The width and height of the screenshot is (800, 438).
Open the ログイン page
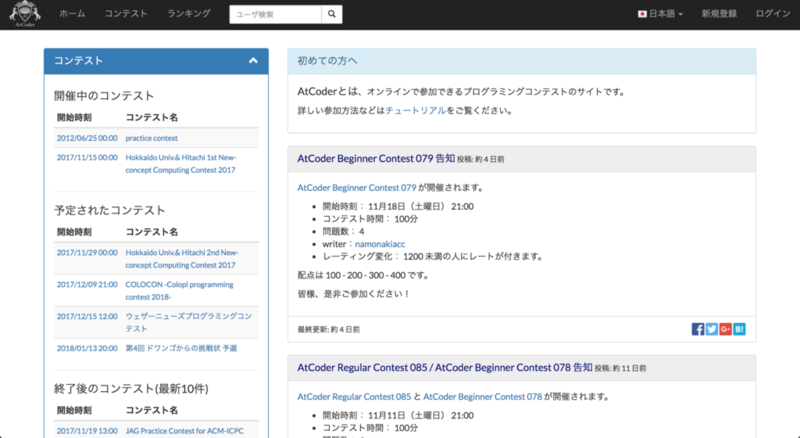[772, 14]
